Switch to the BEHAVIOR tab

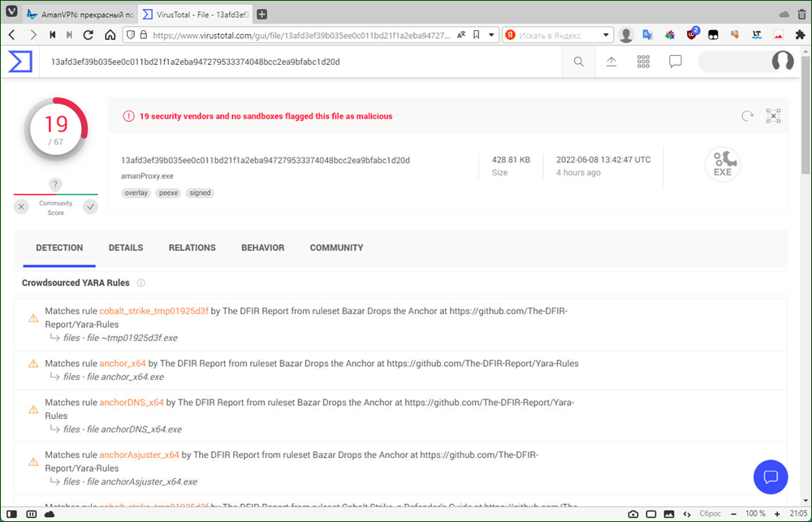262,248
